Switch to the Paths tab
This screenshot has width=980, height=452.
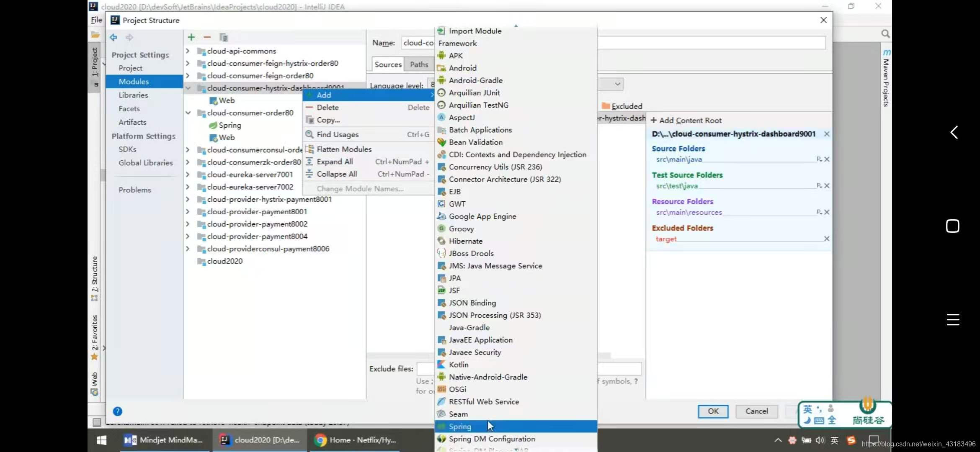pyautogui.click(x=419, y=64)
